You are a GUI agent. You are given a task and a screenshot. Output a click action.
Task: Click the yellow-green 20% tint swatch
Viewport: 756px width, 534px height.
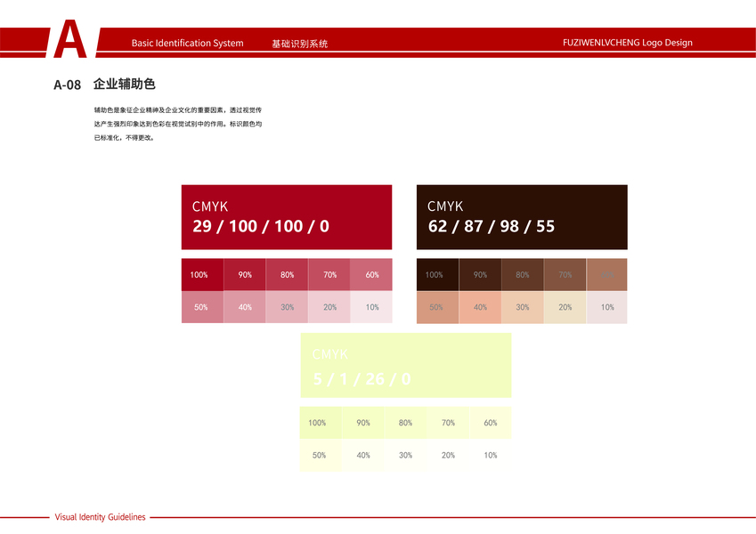tap(448, 455)
